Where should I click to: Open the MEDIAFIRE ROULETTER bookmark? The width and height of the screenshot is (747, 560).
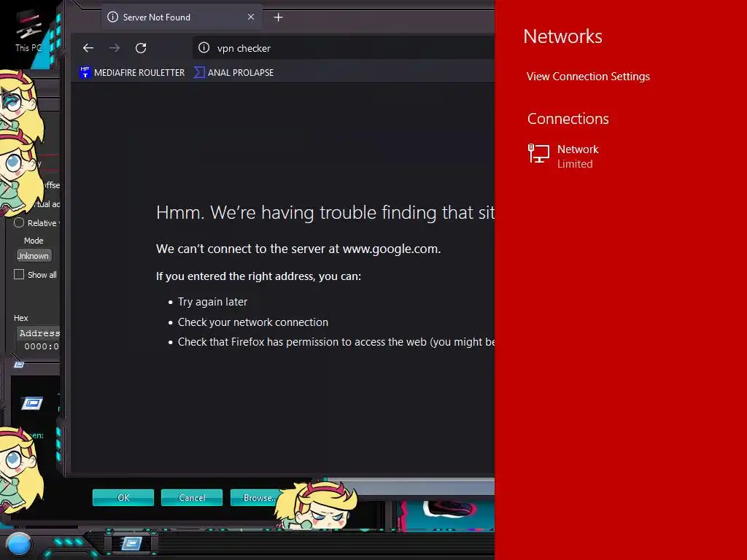[132, 72]
